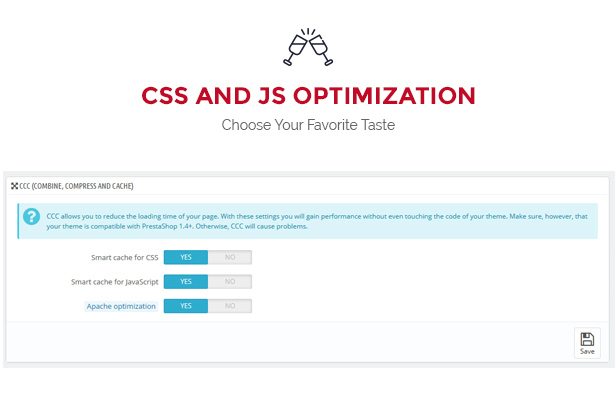Click the Apache optimization label
This screenshot has height=416, width=616.
click(121, 306)
